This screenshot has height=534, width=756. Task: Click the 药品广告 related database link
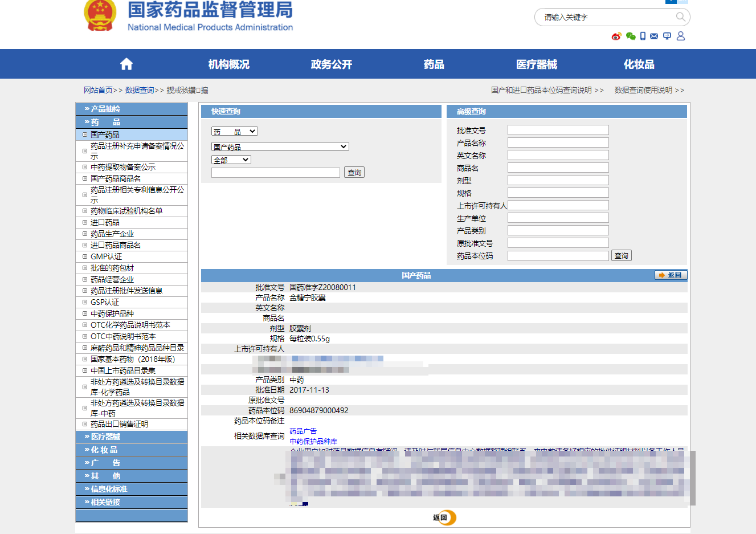[302, 430]
